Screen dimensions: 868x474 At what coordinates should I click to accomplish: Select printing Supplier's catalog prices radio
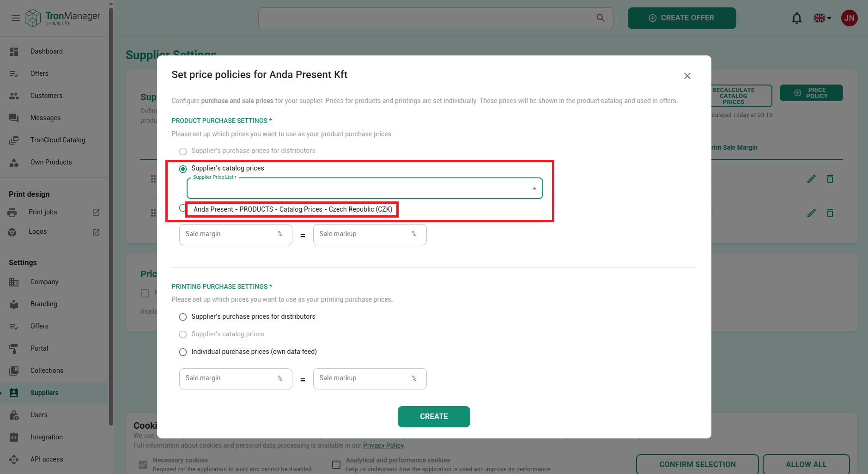click(x=183, y=334)
